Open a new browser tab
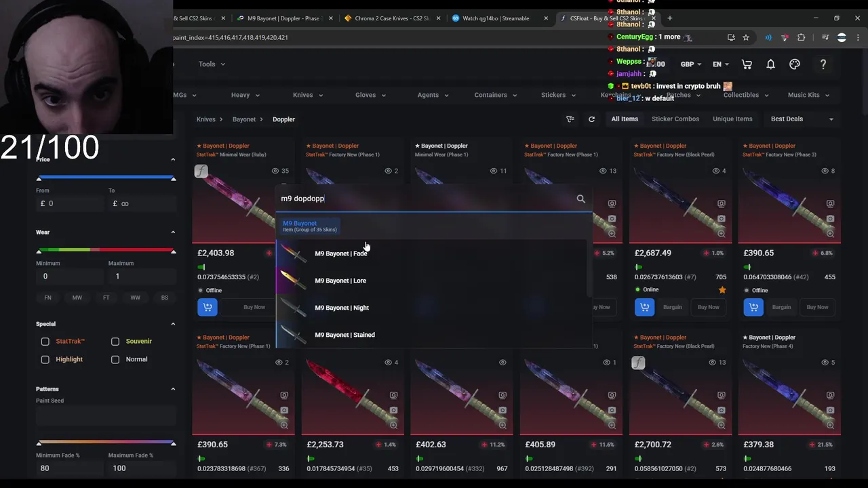Screen dimensions: 868x488 pos(670,18)
